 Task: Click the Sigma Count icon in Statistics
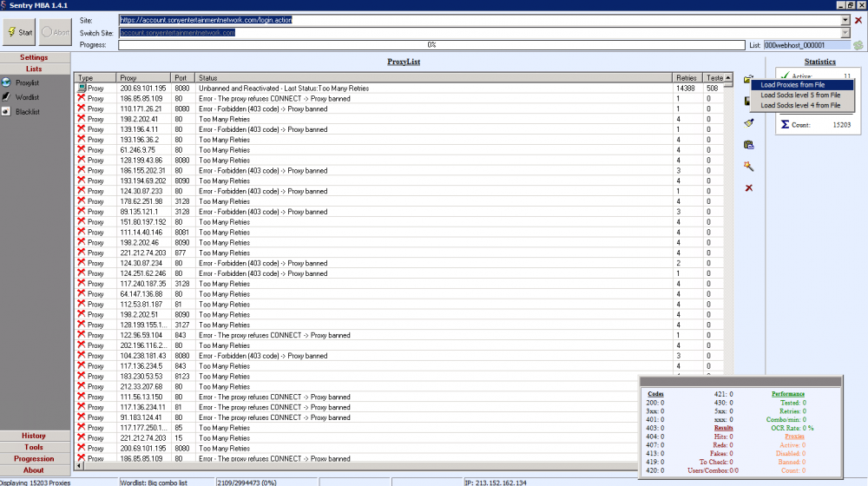[x=785, y=125]
